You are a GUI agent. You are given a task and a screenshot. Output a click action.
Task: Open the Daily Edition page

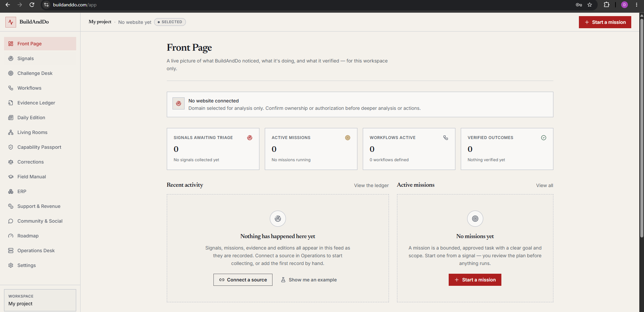click(x=40, y=118)
